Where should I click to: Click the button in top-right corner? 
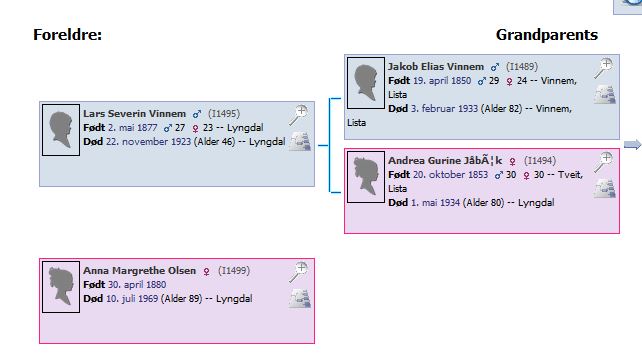pos(627,7)
